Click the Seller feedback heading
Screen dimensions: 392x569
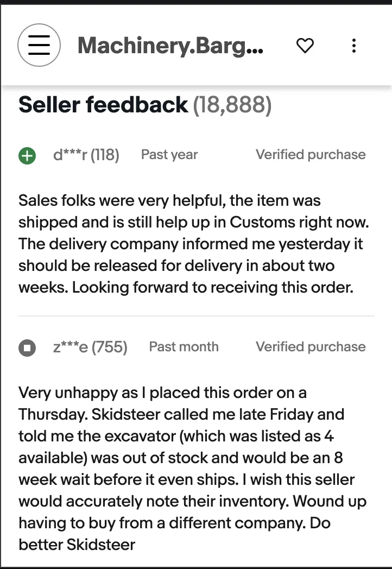pos(103,105)
